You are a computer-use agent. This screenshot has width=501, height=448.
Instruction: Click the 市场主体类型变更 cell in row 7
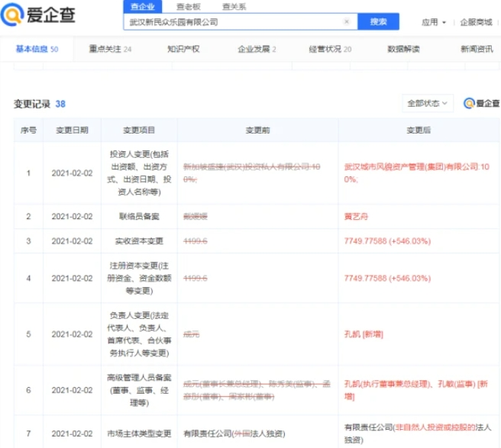(139, 433)
